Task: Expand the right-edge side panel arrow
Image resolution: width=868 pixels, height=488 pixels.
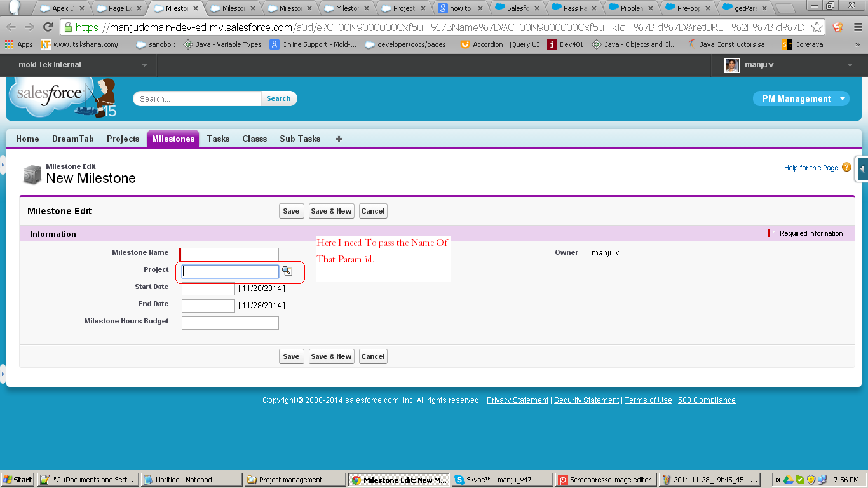Action: click(862, 169)
